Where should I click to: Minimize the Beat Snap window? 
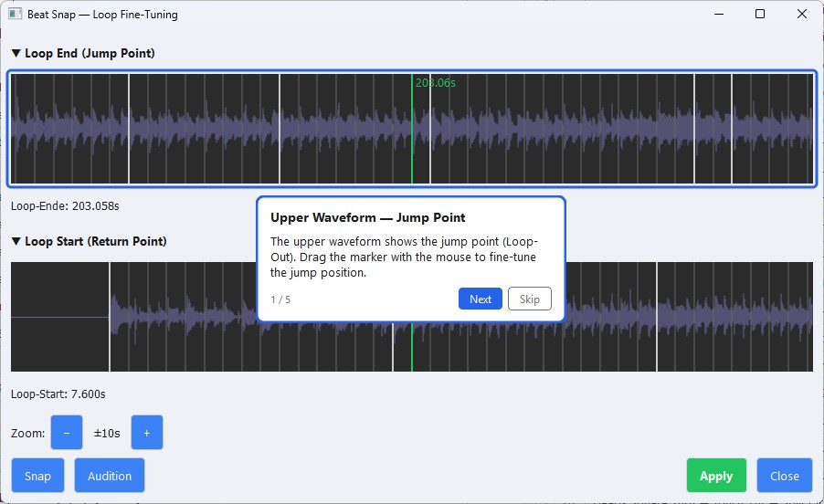point(718,15)
